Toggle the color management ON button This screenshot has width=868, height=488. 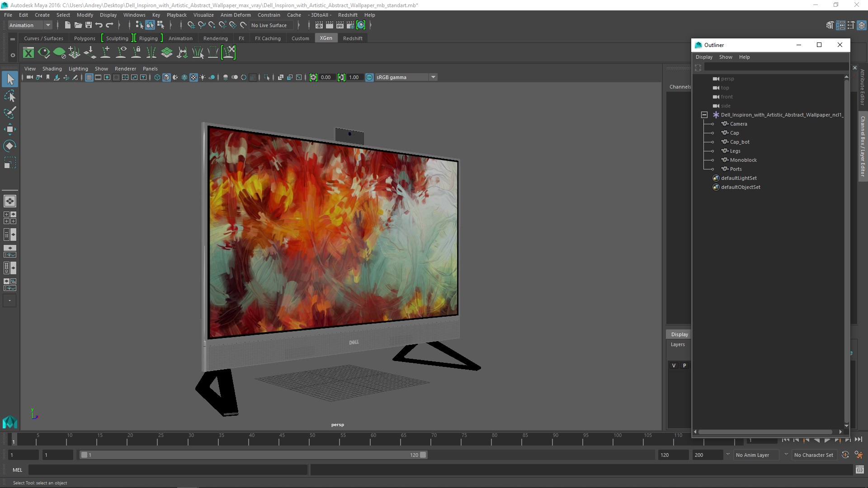pos(369,77)
